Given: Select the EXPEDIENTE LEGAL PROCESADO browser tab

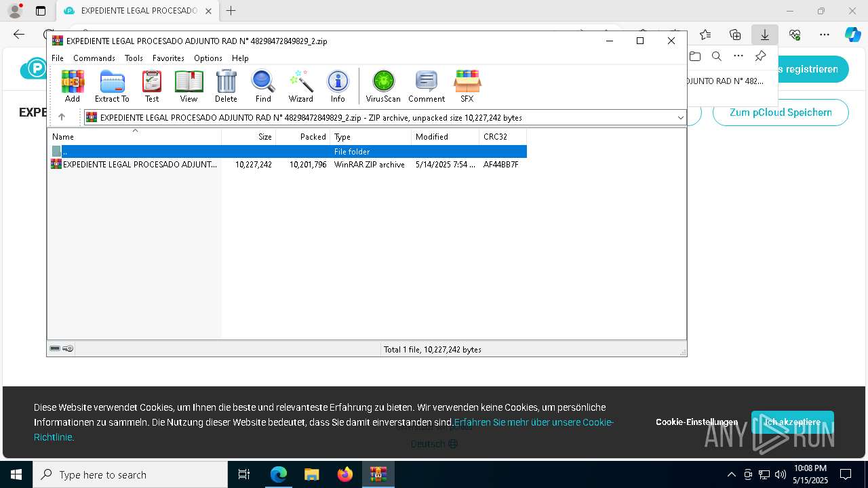Looking at the screenshot, I should [139, 11].
